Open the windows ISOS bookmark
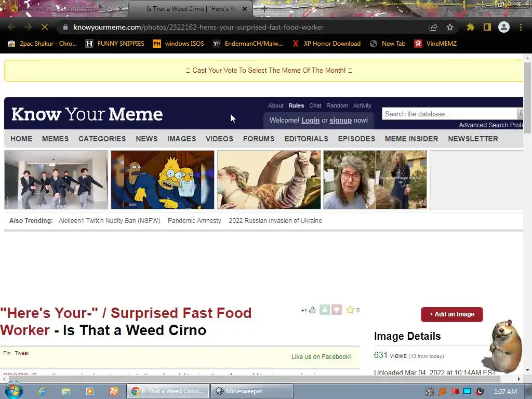The width and height of the screenshot is (532, 399). (x=179, y=44)
